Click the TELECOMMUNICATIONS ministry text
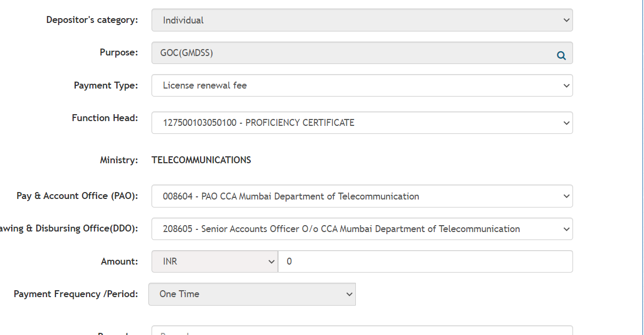 201,160
